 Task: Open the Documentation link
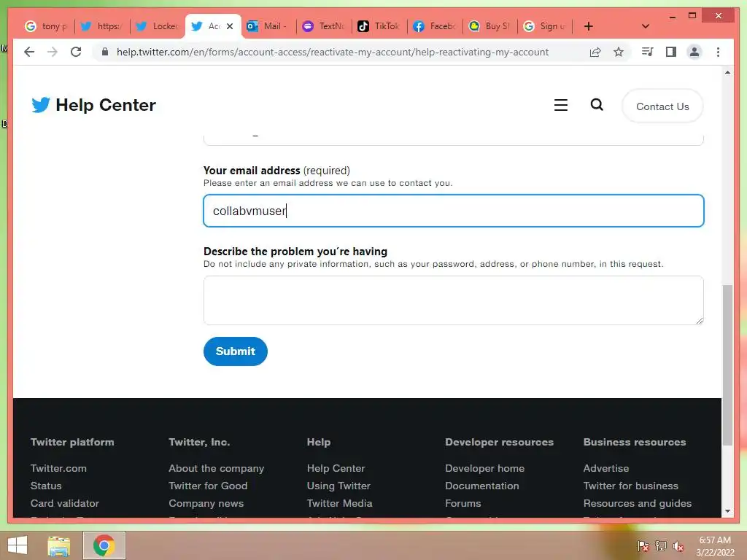click(482, 486)
